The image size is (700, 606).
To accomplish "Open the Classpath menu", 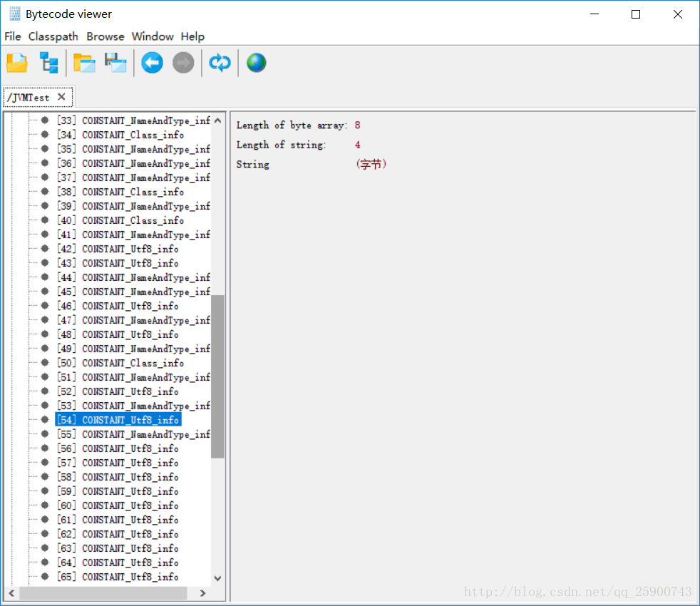I will click(x=53, y=36).
